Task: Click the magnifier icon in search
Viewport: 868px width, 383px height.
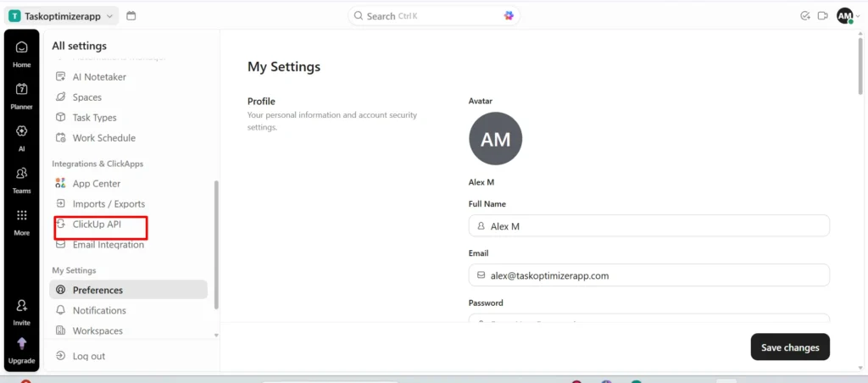Action: coord(359,15)
